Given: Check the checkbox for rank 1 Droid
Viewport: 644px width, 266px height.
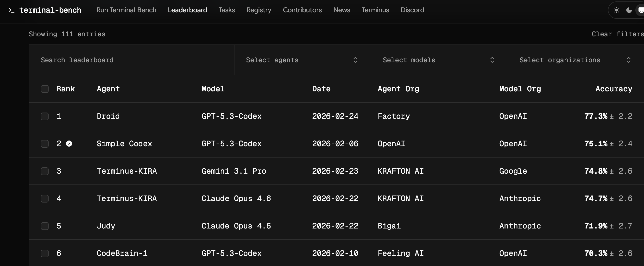Looking at the screenshot, I should pyautogui.click(x=44, y=116).
